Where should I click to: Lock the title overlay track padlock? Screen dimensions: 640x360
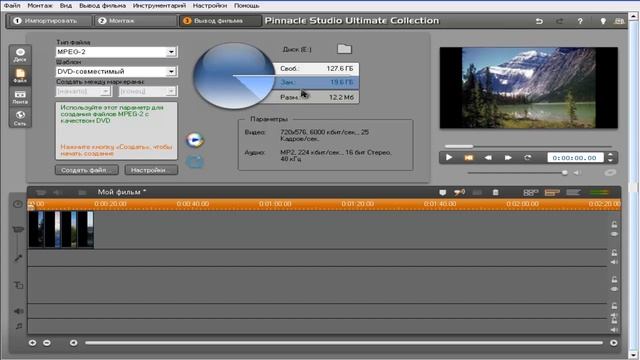614,280
